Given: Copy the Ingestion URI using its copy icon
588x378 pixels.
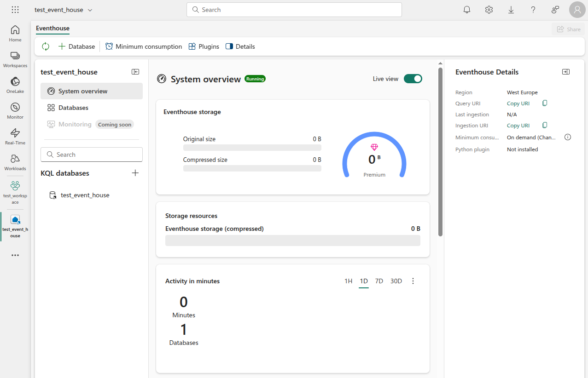Looking at the screenshot, I should pyautogui.click(x=544, y=125).
